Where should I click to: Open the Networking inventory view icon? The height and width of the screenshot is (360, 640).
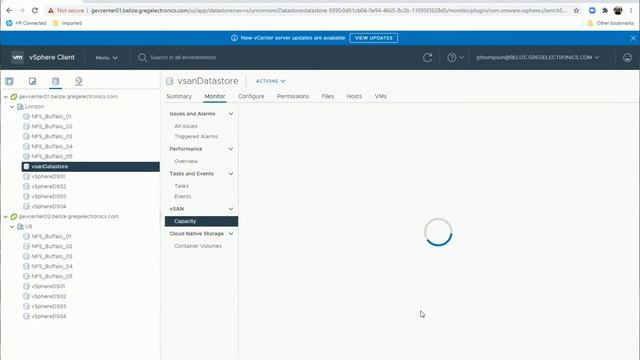(x=79, y=81)
